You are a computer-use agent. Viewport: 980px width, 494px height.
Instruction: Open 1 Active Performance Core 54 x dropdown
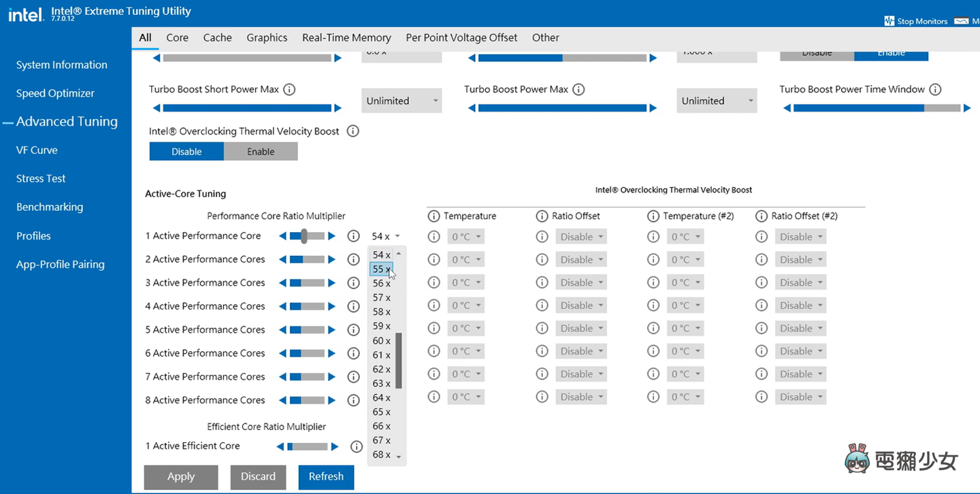[386, 236]
